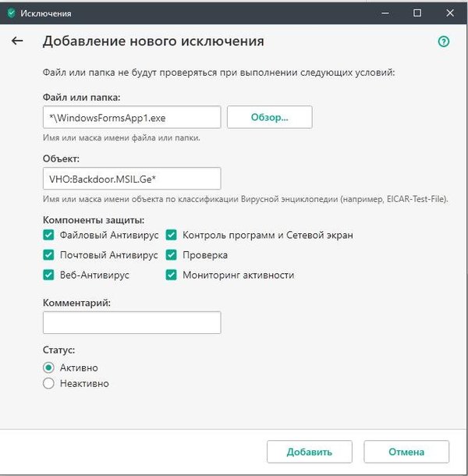The height and width of the screenshot is (476, 468).
Task: Click the back arrow icon
Action: (x=17, y=41)
